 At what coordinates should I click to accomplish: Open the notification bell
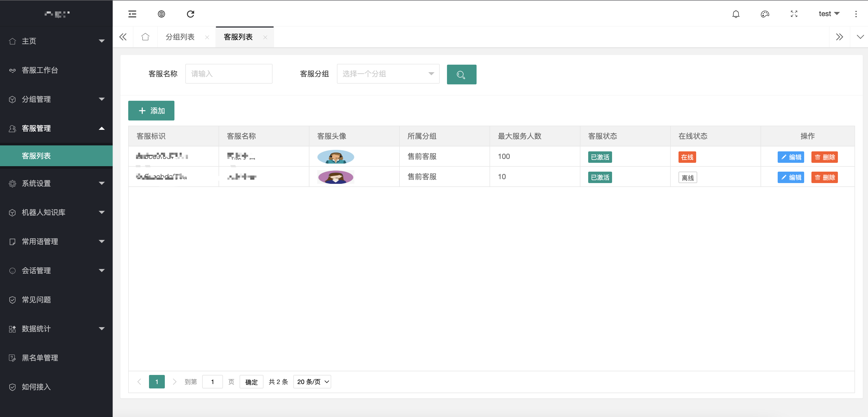pos(736,14)
